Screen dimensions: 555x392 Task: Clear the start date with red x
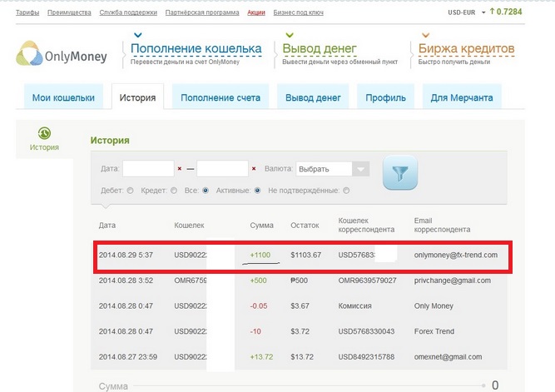179,169
